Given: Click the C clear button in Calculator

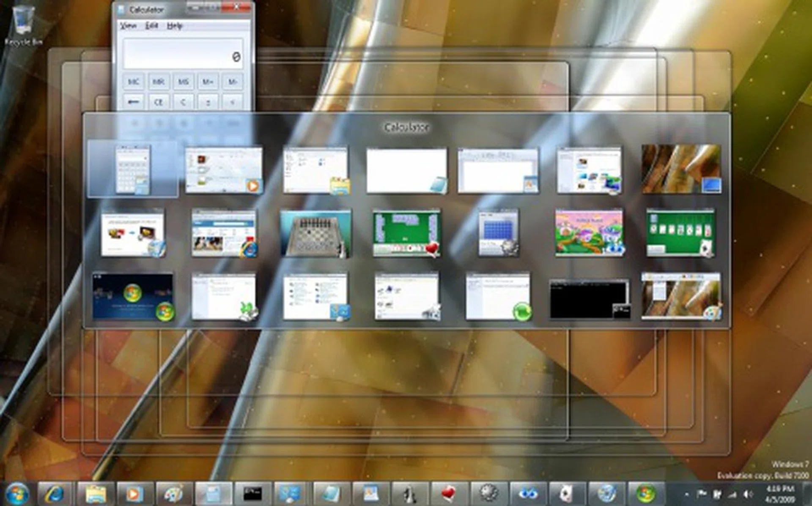Looking at the screenshot, I should click(x=183, y=102).
